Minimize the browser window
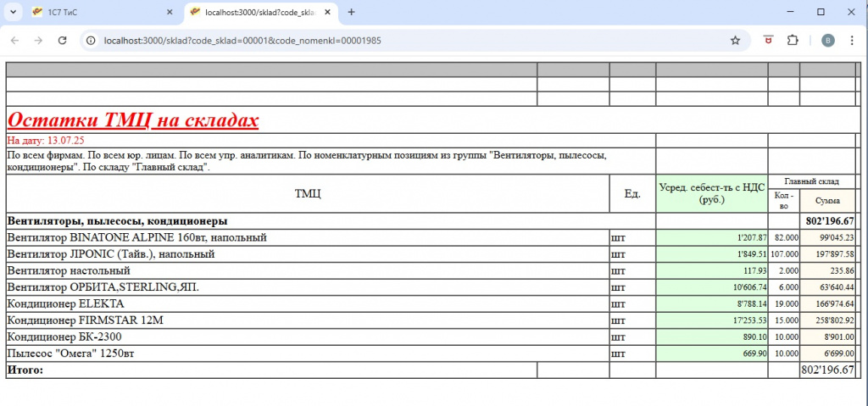Image resolution: width=868 pixels, height=406 pixels. pos(790,12)
